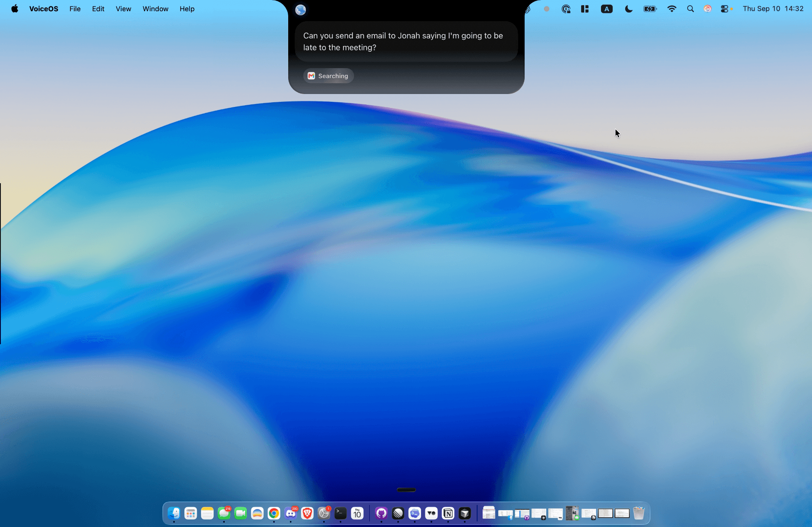812x527 pixels.
Task: Restore the minimized Messages window thumbnail
Action: [573, 513]
